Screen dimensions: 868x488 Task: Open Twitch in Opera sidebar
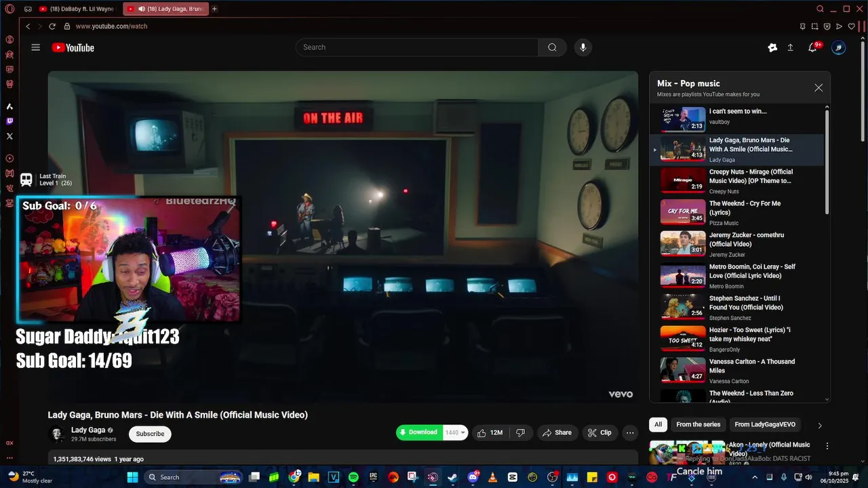9,121
